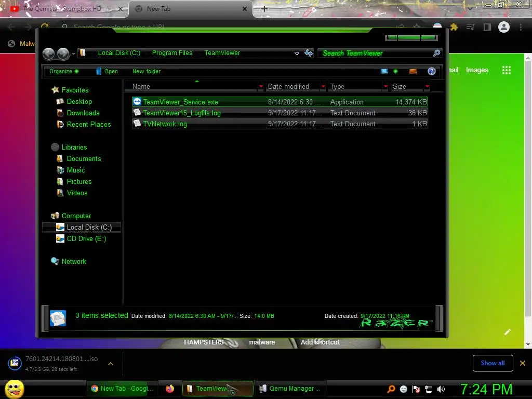Switch to the New Tab Chrome tab
The width and height of the screenshot is (532, 399).
[x=191, y=9]
